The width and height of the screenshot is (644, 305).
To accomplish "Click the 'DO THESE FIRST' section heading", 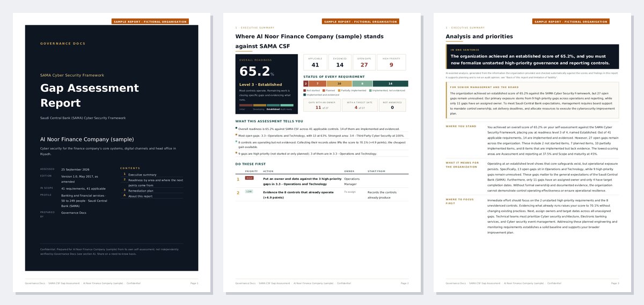I will [x=250, y=164].
